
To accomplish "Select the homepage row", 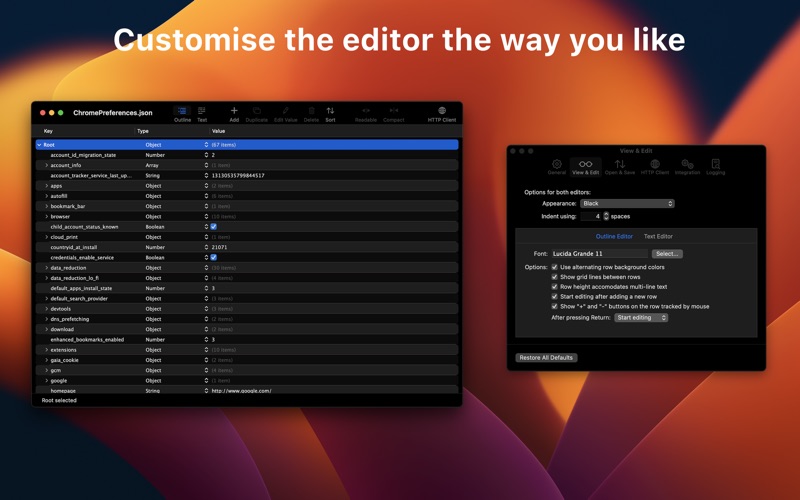I will pyautogui.click(x=247, y=390).
